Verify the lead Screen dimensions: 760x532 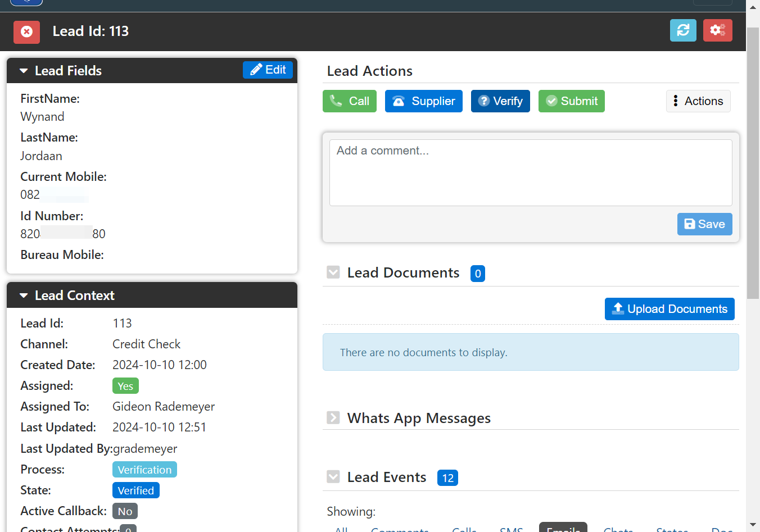point(500,101)
